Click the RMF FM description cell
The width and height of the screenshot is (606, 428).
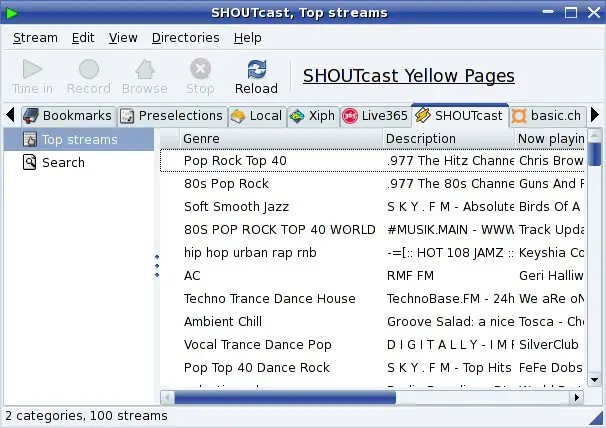point(448,275)
